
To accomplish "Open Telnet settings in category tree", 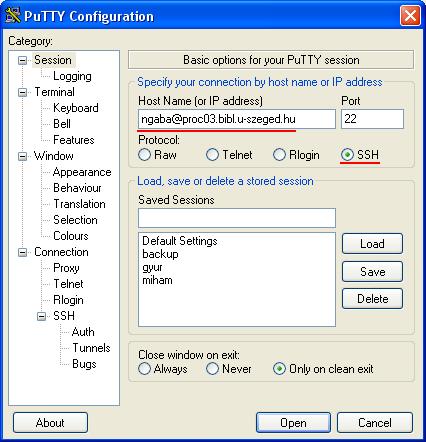I will pyautogui.click(x=68, y=284).
